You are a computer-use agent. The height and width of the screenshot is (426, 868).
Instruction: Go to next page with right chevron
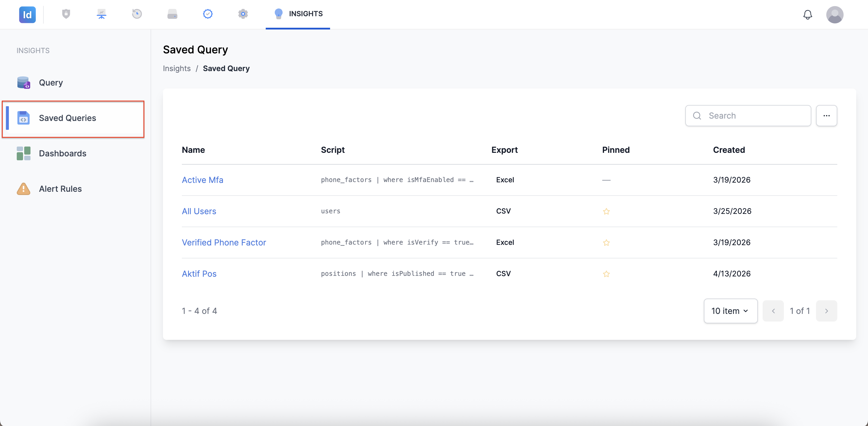[827, 311]
